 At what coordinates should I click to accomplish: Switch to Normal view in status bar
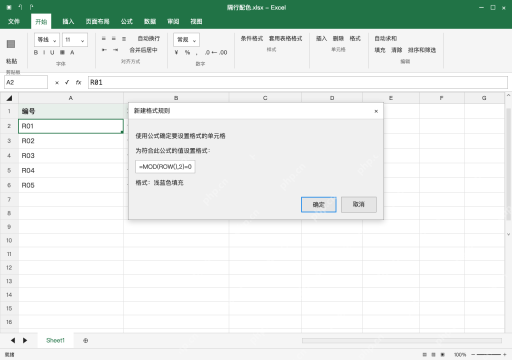point(424,355)
